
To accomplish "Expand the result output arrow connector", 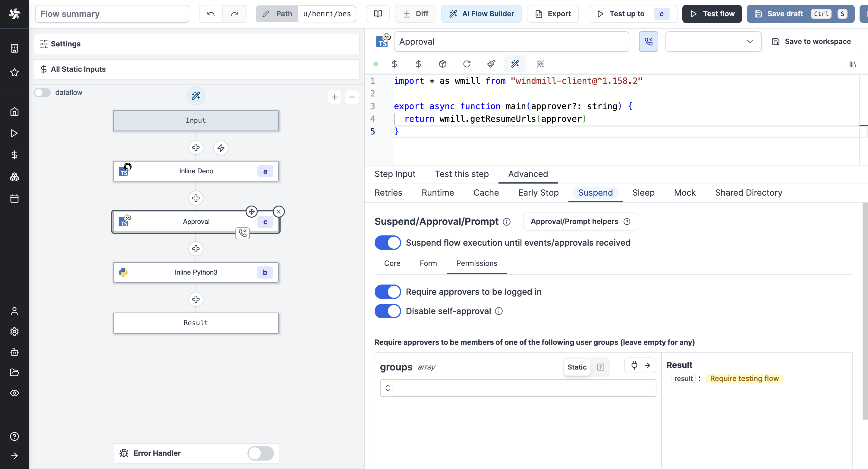I will point(647,365).
